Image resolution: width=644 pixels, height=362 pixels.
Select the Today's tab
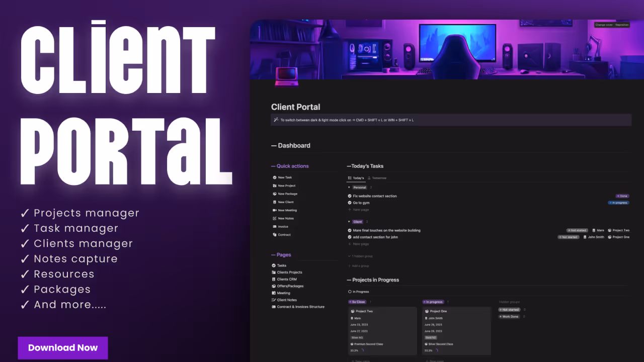357,178
